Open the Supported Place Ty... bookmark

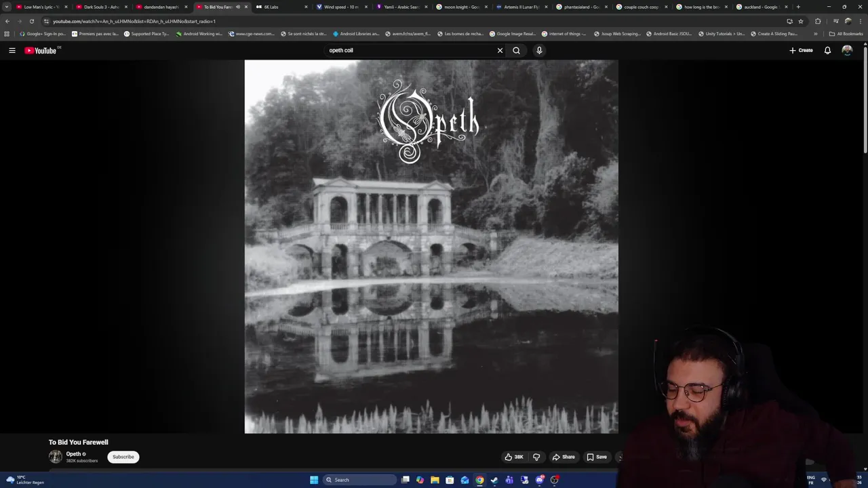point(146,33)
